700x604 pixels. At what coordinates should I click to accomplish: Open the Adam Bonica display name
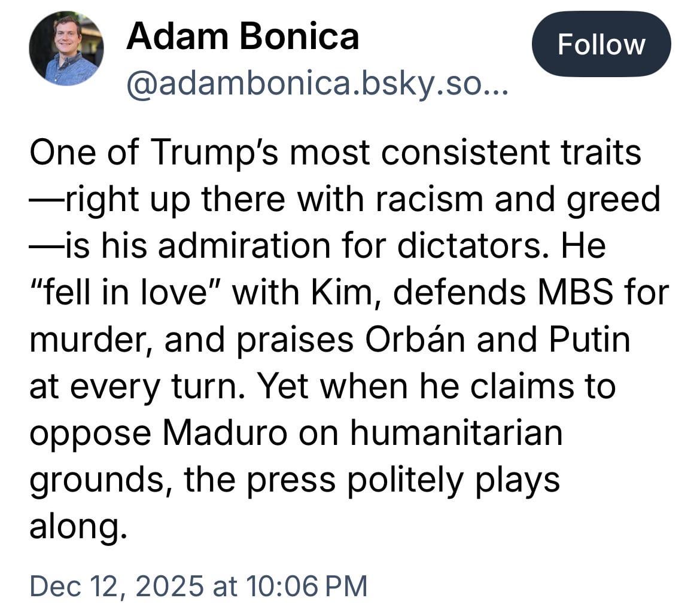tap(242, 37)
